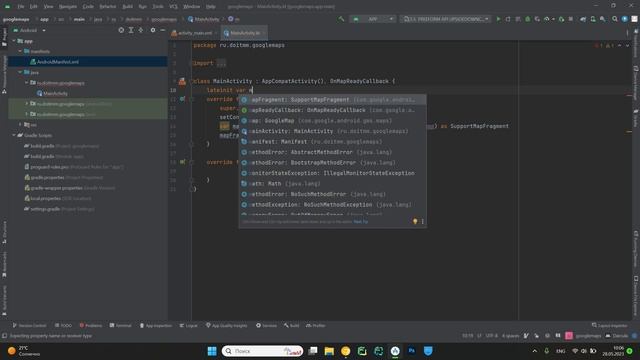The height and width of the screenshot is (360, 640).
Task: Collapse the manifests folder
Action: (x=20, y=51)
